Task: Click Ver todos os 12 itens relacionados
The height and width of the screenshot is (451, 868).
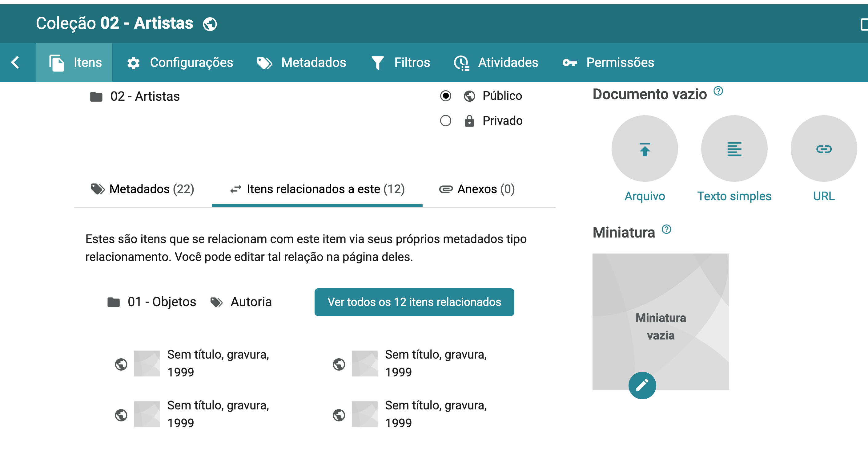Action: pos(414,302)
